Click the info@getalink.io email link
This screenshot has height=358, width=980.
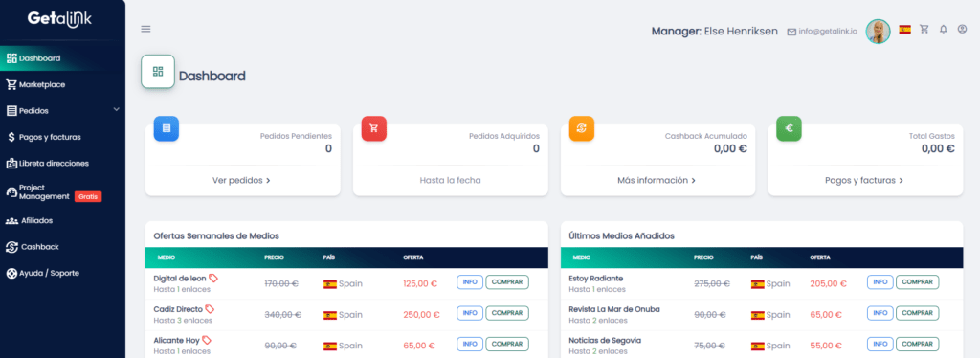822,32
